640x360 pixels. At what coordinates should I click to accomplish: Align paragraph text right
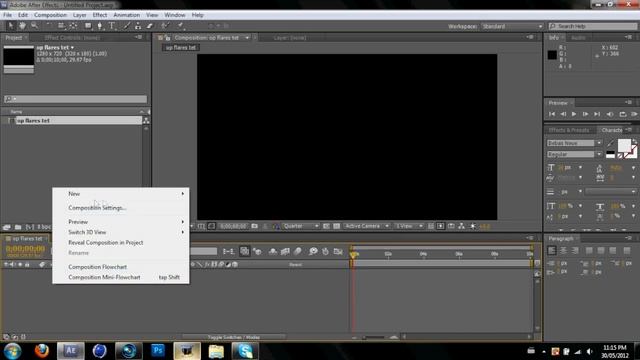click(575, 250)
